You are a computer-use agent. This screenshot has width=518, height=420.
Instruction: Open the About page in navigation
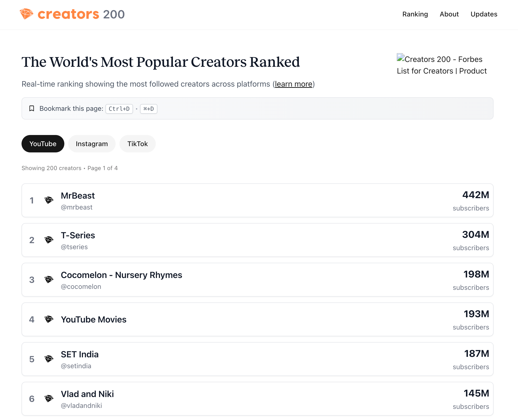pyautogui.click(x=449, y=14)
